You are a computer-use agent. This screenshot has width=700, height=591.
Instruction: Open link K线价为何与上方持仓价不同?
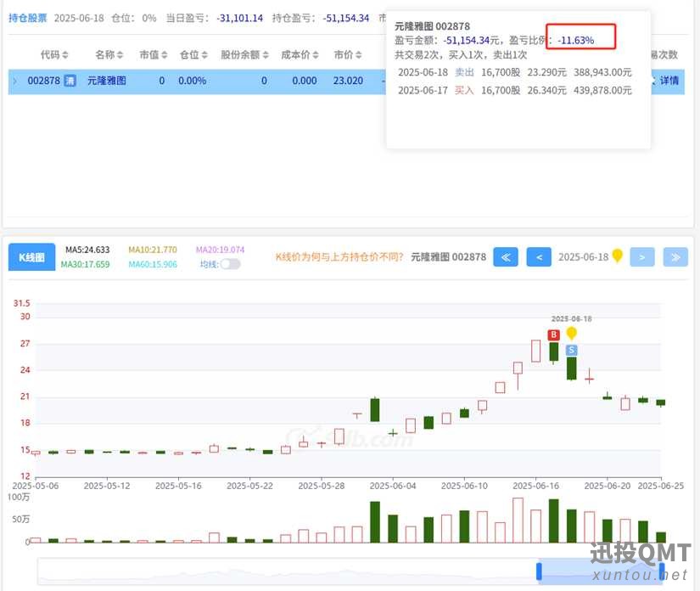339,256
